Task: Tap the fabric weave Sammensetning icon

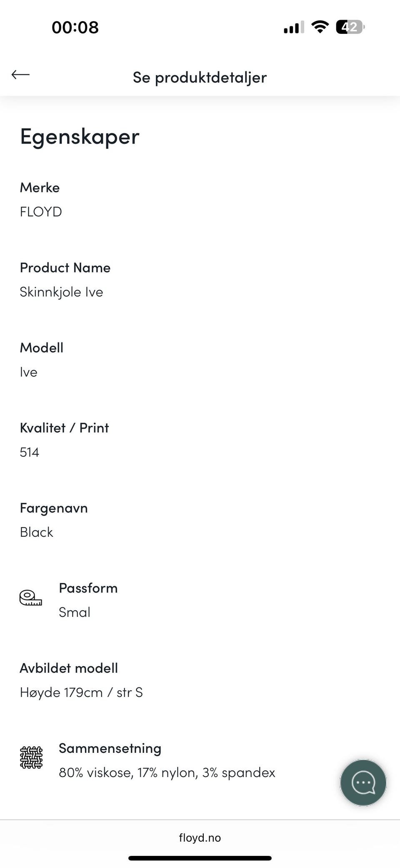Action: [31, 757]
